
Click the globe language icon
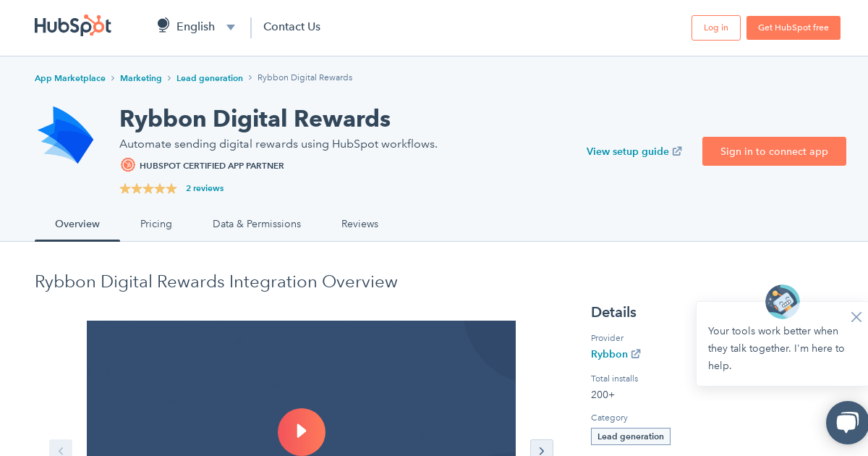pos(163,25)
